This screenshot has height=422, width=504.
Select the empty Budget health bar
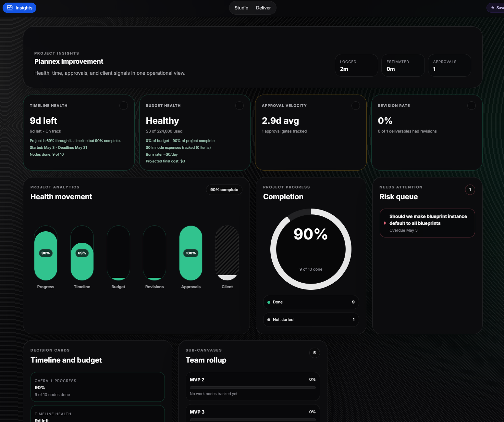pos(118,253)
